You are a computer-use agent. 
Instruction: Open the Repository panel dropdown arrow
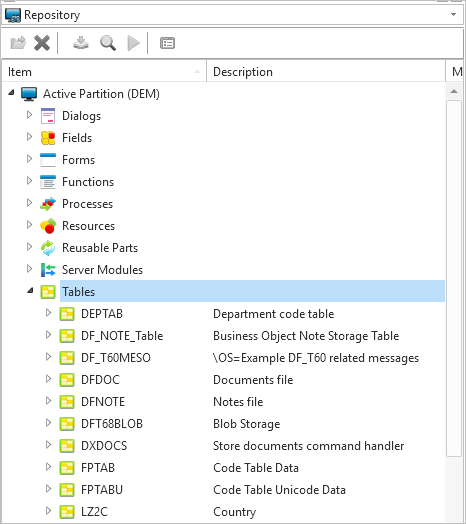tap(453, 15)
